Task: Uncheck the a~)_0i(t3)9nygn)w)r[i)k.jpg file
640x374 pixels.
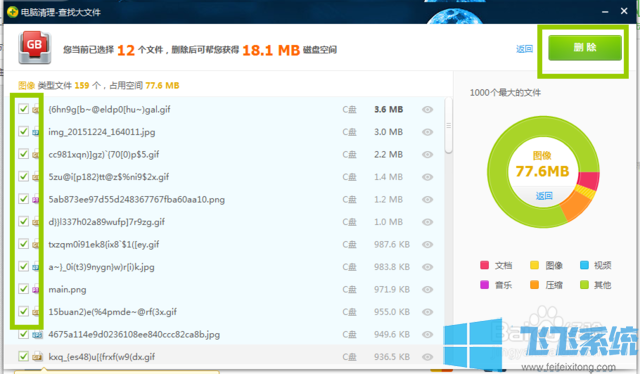Action: pyautogui.click(x=23, y=266)
